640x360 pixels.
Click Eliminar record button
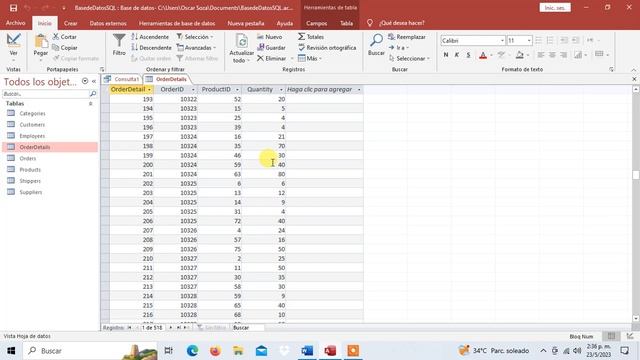coord(271,59)
